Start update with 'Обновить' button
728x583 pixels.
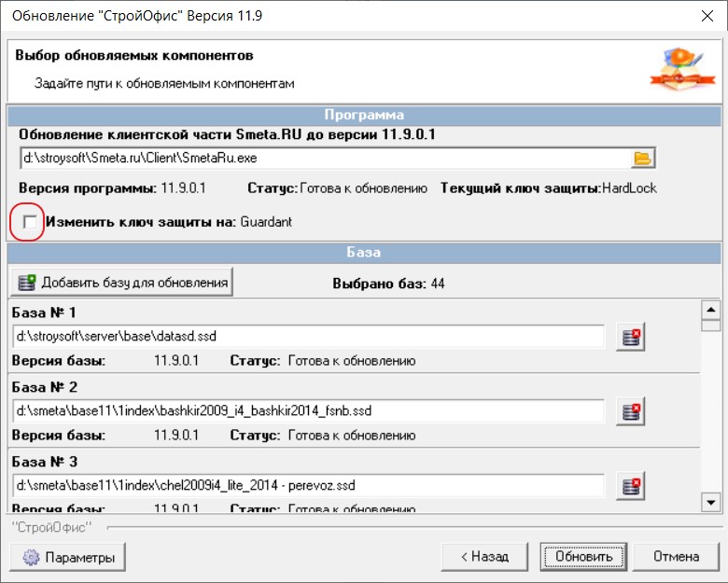(x=583, y=556)
